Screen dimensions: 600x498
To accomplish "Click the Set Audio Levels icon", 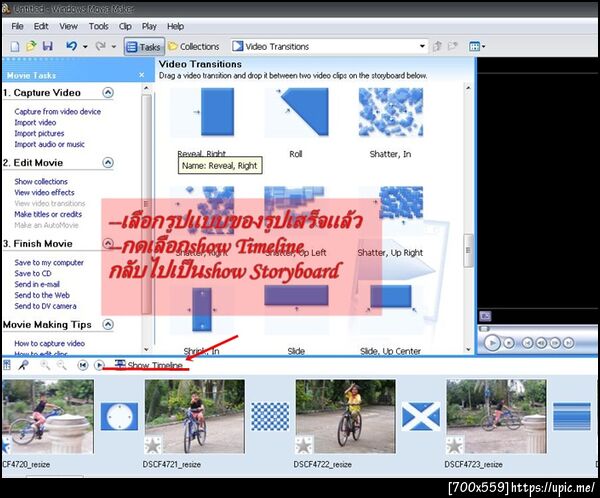I will click(7, 365).
